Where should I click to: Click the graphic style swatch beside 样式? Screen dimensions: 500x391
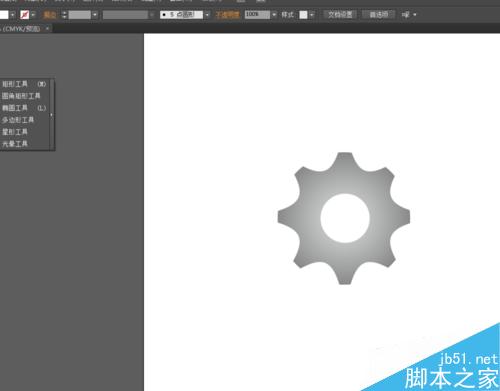click(x=303, y=15)
